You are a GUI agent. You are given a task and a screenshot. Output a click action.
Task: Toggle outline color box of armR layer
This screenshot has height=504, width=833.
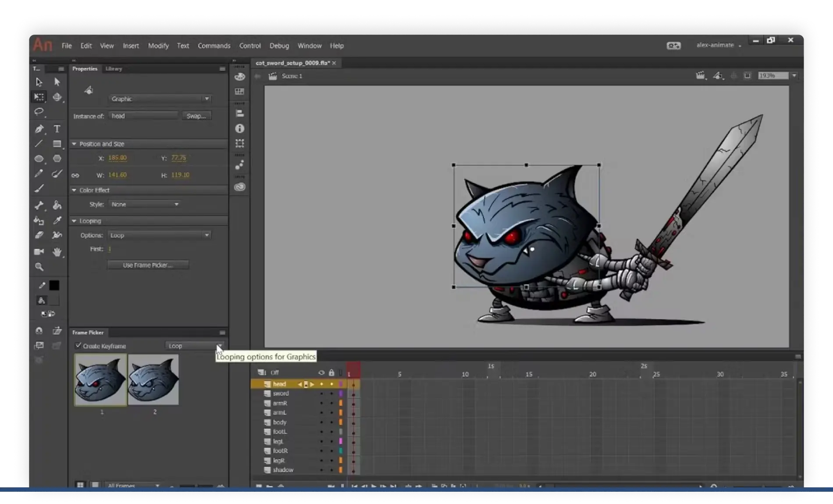[341, 403]
